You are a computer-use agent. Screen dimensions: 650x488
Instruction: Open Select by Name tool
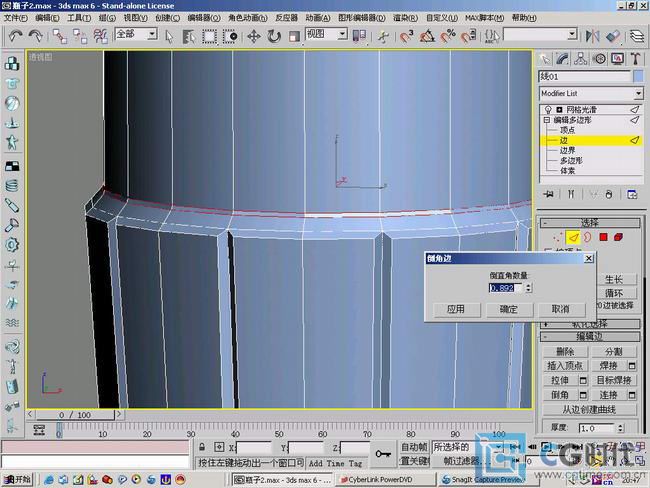tap(189, 36)
